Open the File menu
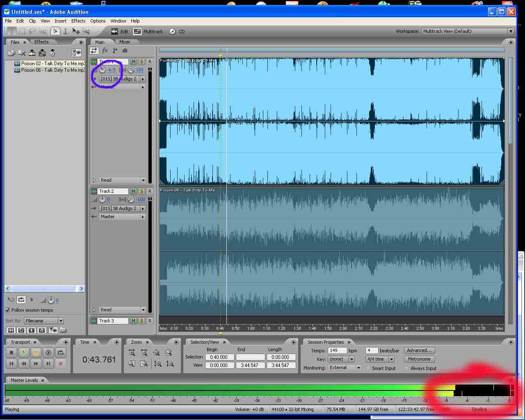The width and height of the screenshot is (525, 420). (8, 21)
